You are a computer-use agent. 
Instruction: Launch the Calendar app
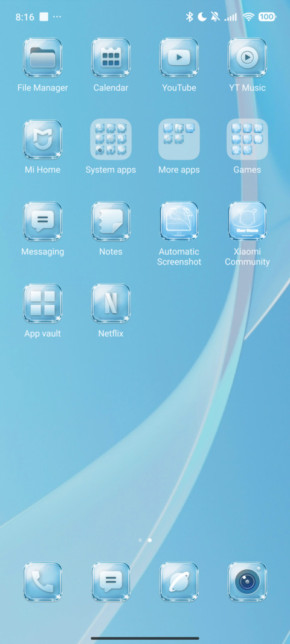[111, 57]
